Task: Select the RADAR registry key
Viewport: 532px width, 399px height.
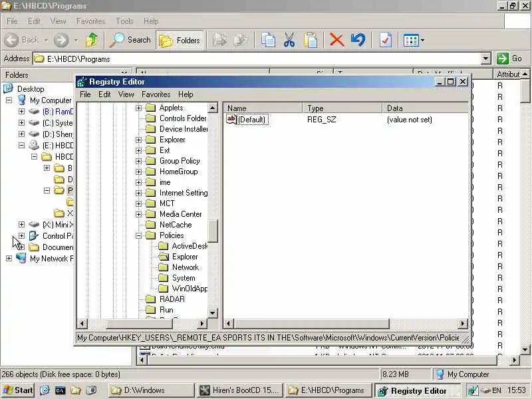Action: (172, 299)
